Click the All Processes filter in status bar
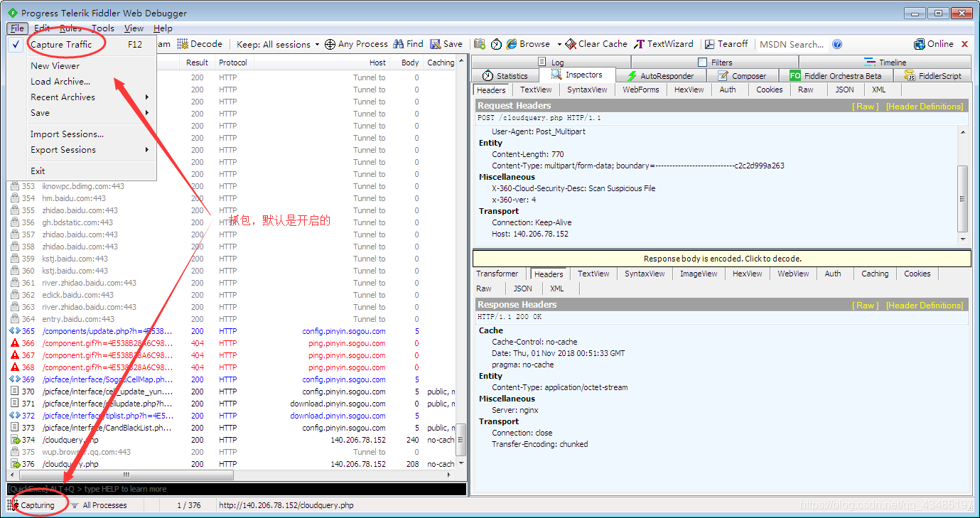Viewport: 980px width, 518px height. pos(99,505)
